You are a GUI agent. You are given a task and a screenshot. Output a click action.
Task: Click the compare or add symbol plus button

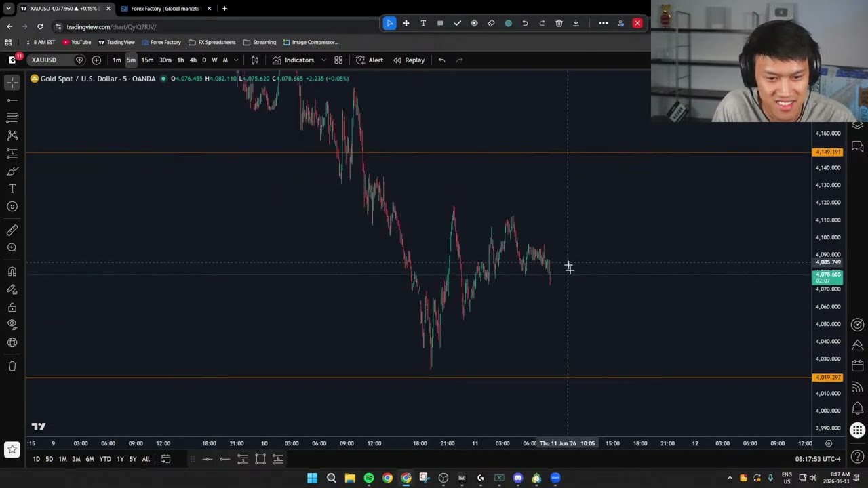[96, 60]
